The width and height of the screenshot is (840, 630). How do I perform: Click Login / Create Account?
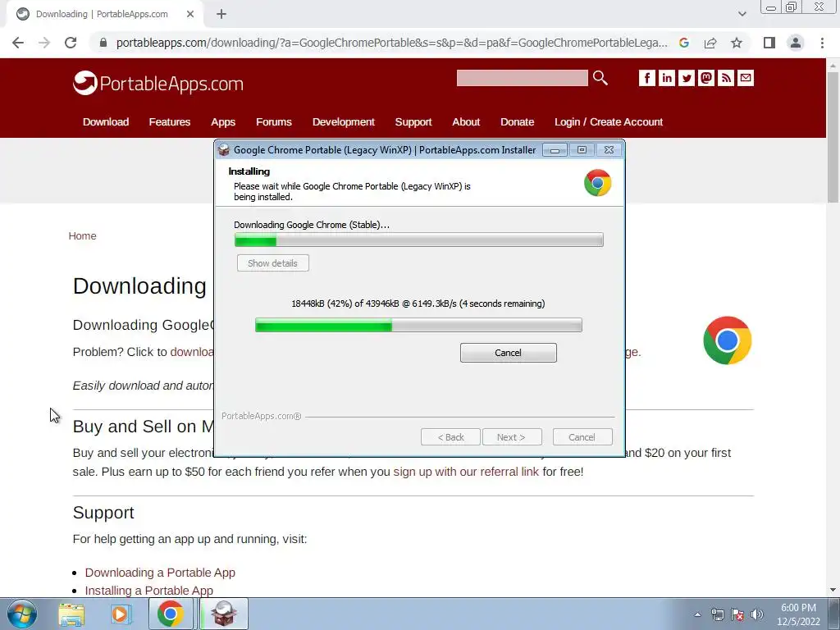click(x=609, y=122)
